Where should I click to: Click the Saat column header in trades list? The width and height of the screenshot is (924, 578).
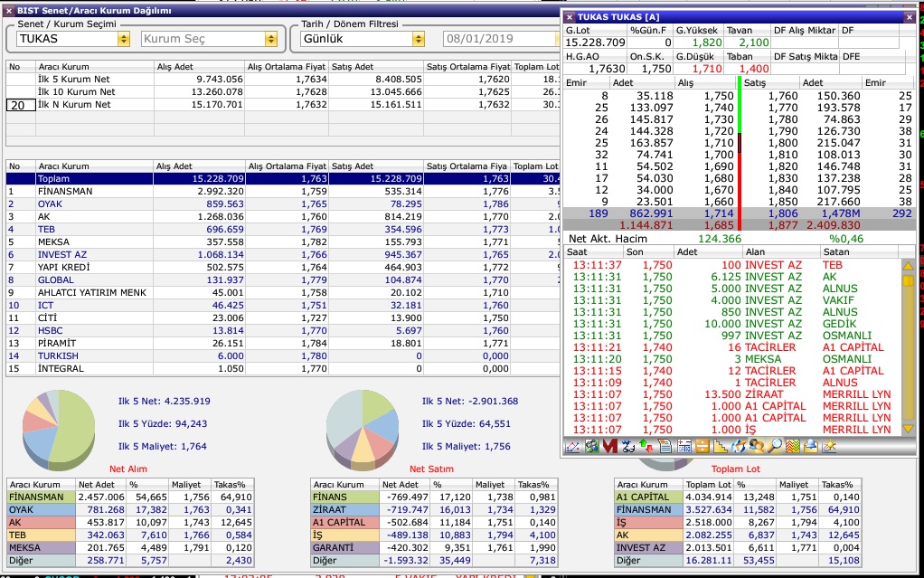click(x=593, y=251)
